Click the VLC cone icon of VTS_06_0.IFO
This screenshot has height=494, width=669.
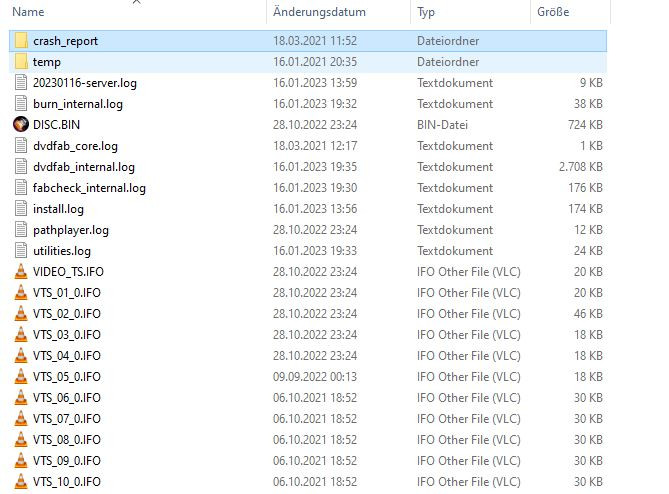click(21, 398)
